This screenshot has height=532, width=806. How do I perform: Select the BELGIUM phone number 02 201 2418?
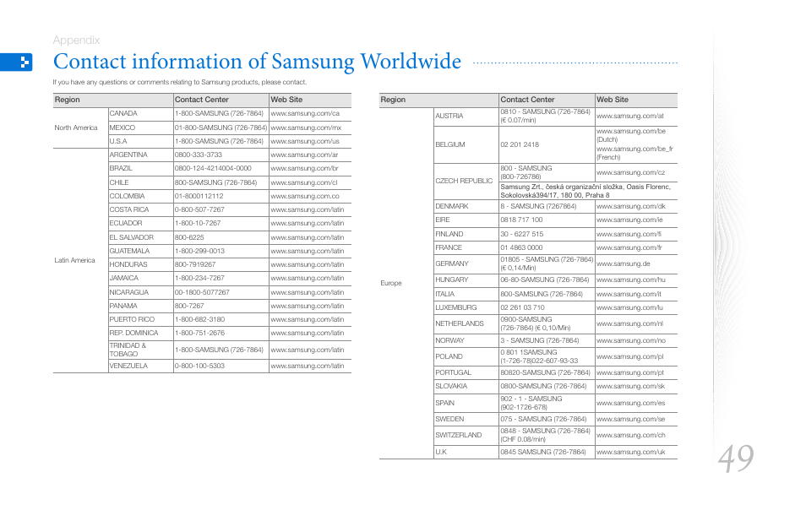pyautogui.click(x=520, y=145)
